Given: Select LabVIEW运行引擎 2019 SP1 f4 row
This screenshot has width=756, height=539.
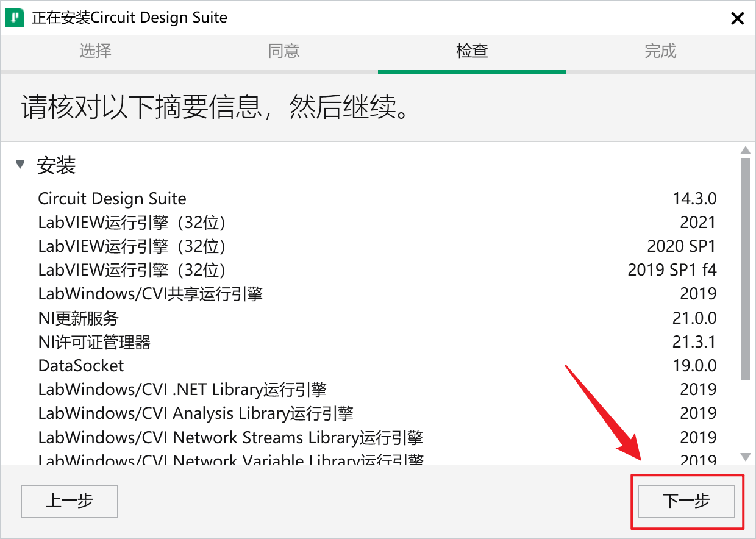Looking at the screenshot, I should [377, 270].
